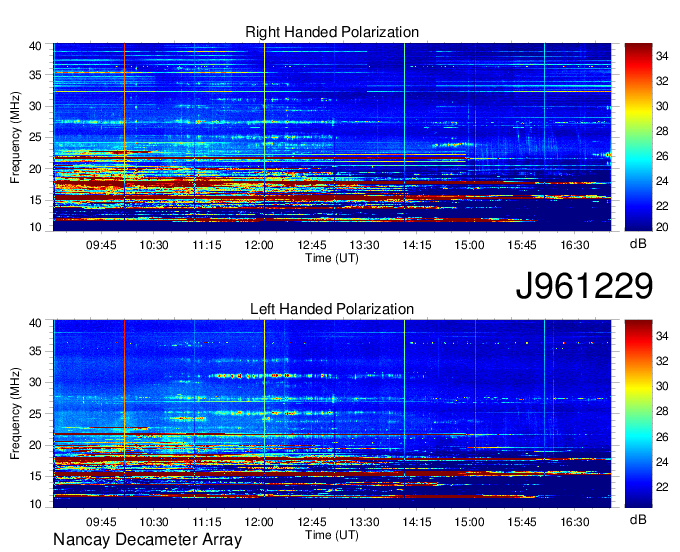Click the 30 MHz tick on right-handed plot
The image size is (680, 552).
pyautogui.click(x=35, y=106)
